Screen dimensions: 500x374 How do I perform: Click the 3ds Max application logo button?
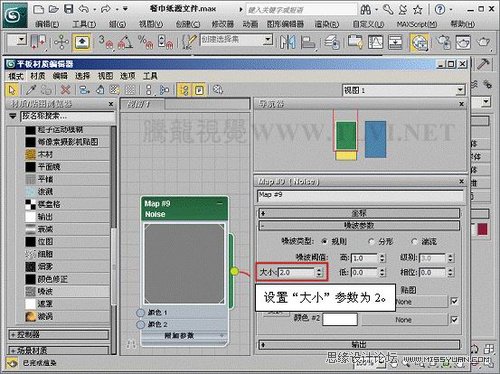(x=14, y=14)
